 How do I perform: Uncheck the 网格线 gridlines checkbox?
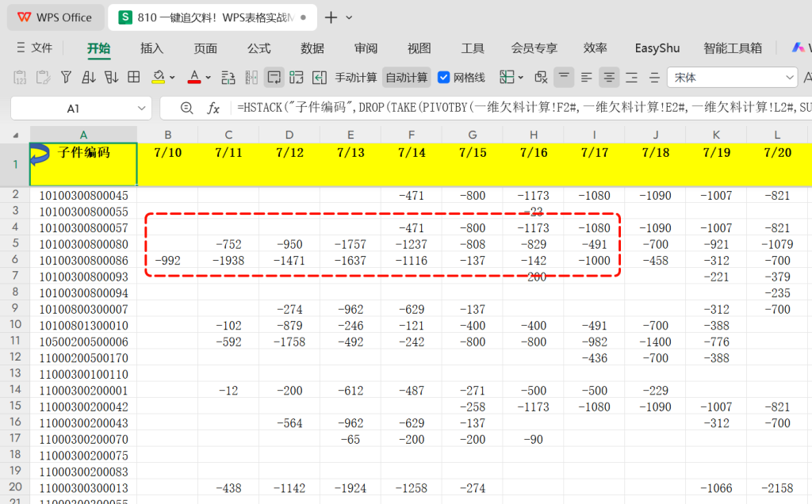[443, 78]
